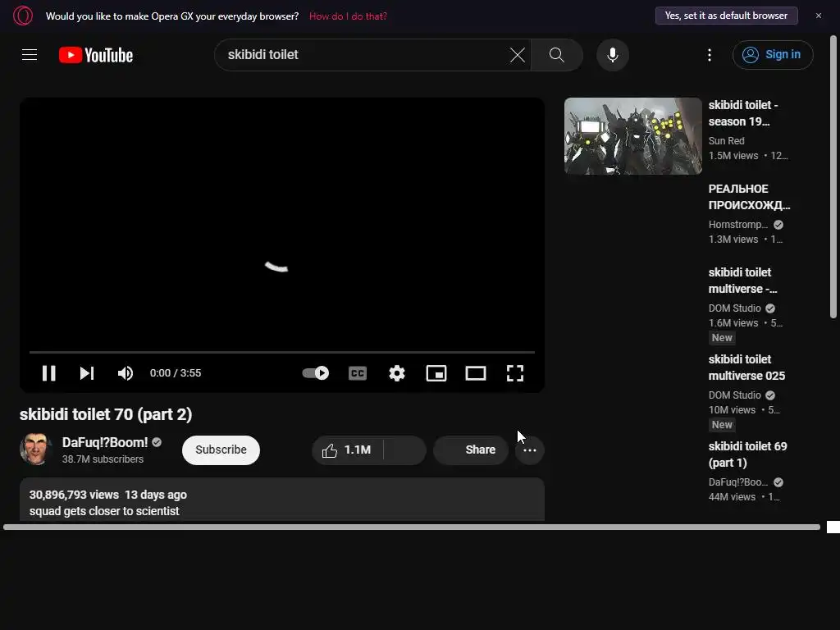Click the magnifier search button
The width and height of the screenshot is (840, 630).
557,55
